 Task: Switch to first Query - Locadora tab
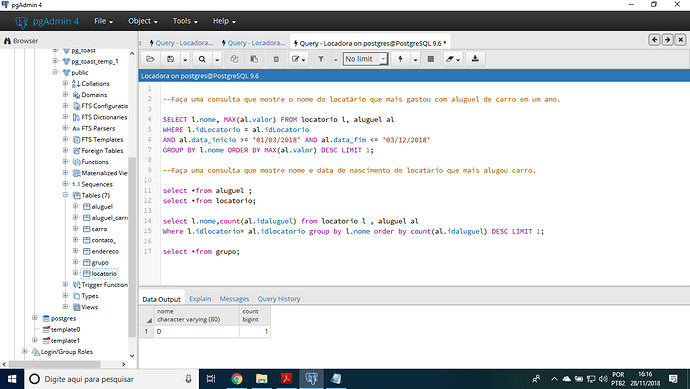click(181, 43)
